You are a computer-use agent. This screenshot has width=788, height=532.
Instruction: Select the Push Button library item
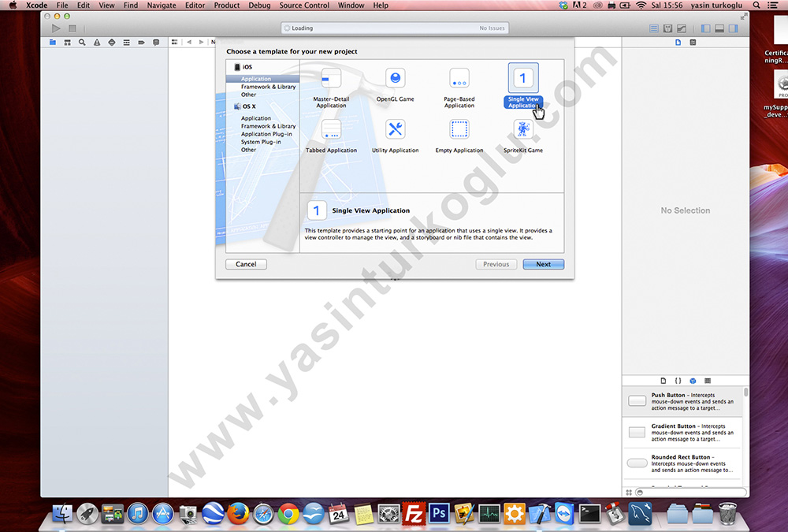[x=682, y=401]
